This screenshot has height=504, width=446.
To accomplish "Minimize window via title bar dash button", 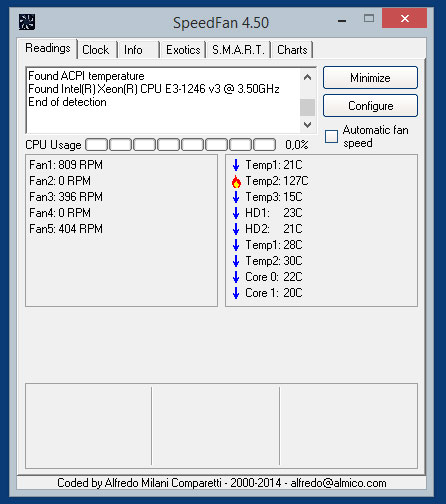I will [342, 21].
